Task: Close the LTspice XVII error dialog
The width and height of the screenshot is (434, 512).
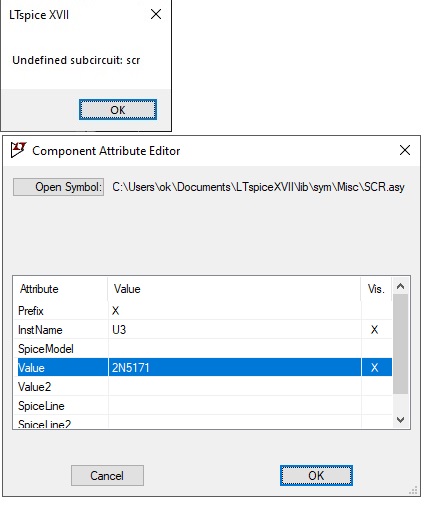Action: [156, 14]
